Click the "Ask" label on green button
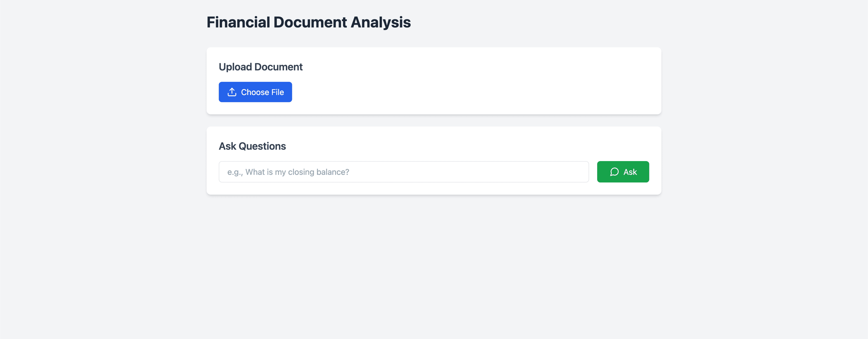 630,172
